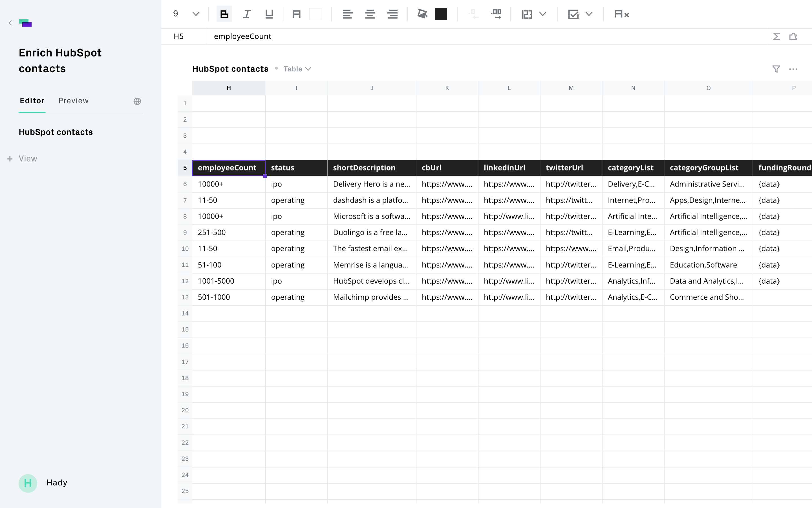The height and width of the screenshot is (508, 812).
Task: Add a new View
Action: (23, 159)
